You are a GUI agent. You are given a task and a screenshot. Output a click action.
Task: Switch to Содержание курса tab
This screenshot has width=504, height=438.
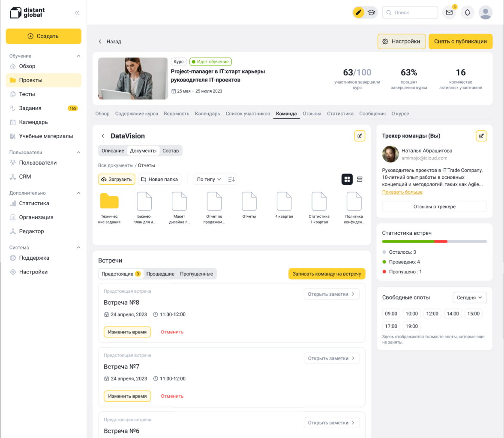[x=137, y=114]
